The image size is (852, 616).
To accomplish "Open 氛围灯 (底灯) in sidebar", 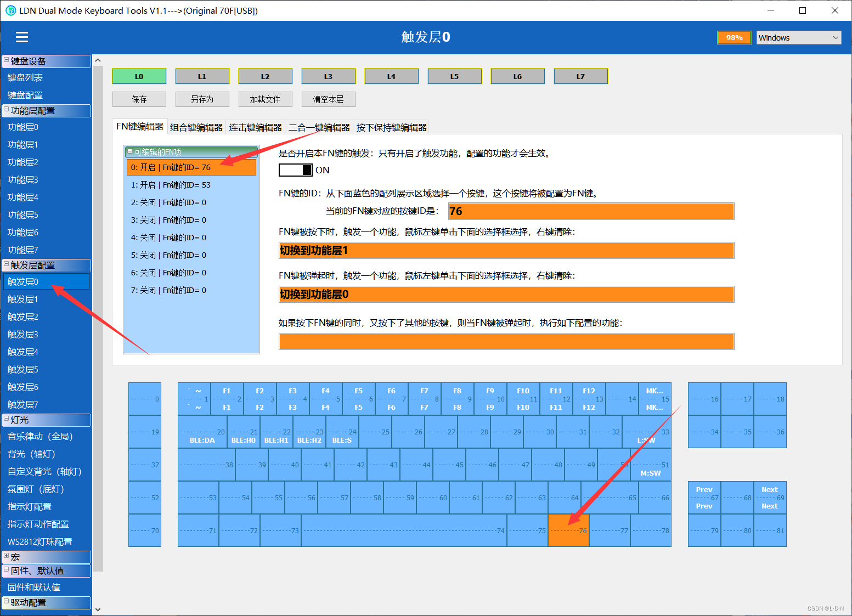I will coord(46,489).
